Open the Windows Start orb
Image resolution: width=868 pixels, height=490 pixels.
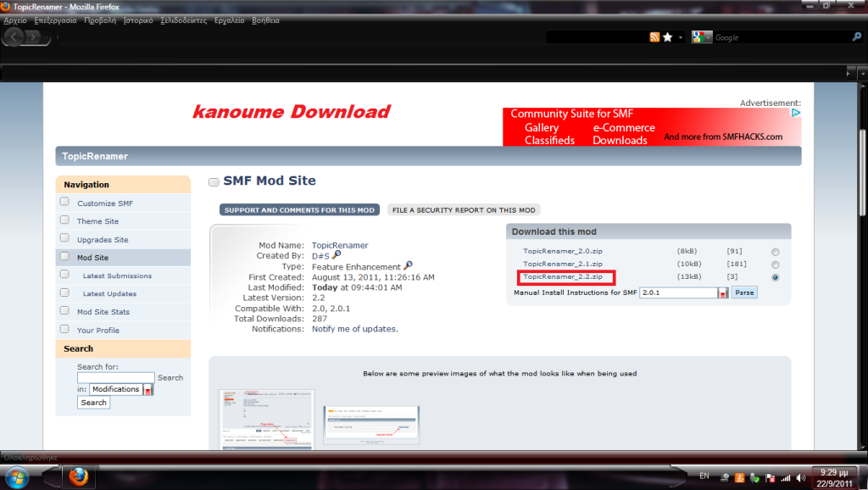17,475
